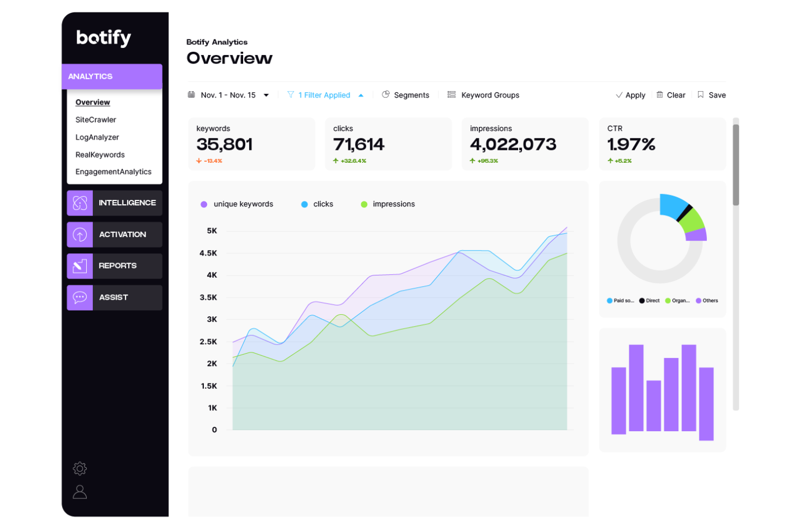
Task: Open the Analytics section header
Action: tap(112, 77)
